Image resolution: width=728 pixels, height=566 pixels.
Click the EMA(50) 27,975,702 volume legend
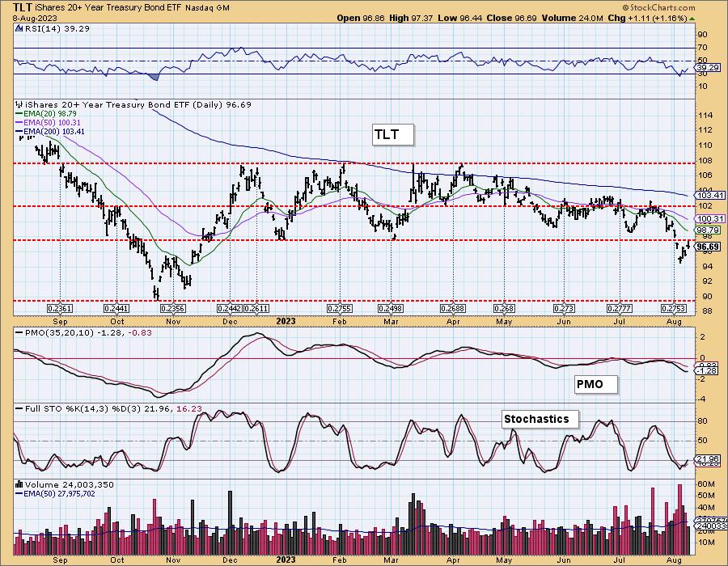point(59,493)
